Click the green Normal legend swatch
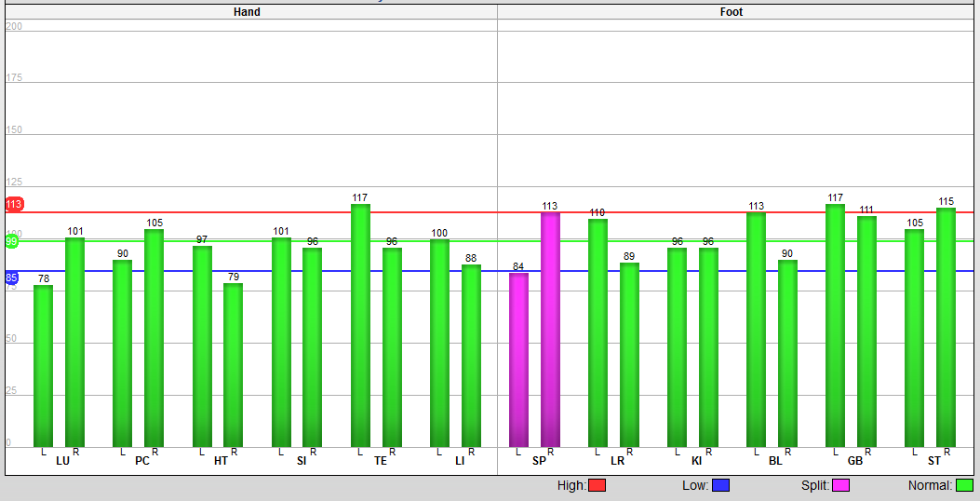The width and height of the screenshot is (980, 501). tap(965, 485)
